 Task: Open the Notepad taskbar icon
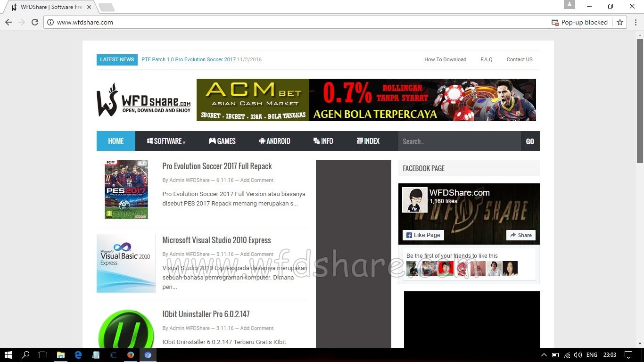tap(96, 355)
